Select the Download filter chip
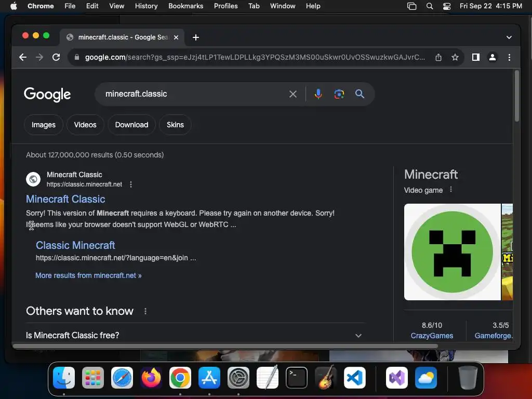This screenshot has width=532, height=399. pyautogui.click(x=131, y=125)
